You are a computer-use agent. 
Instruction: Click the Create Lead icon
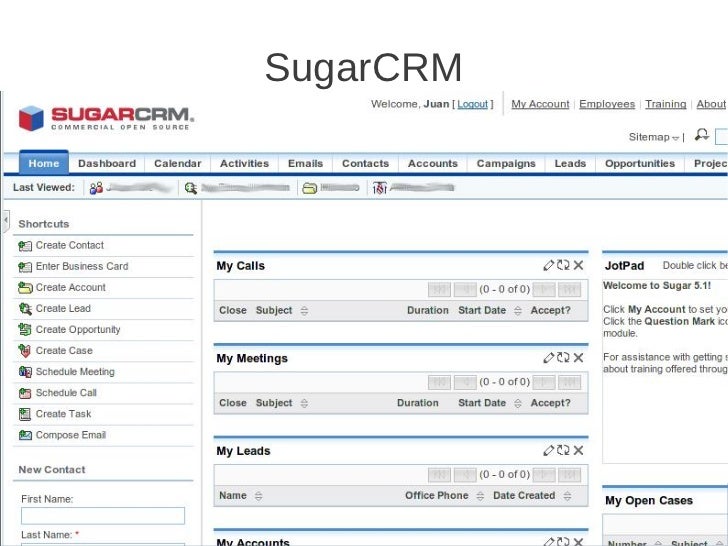tap(25, 309)
